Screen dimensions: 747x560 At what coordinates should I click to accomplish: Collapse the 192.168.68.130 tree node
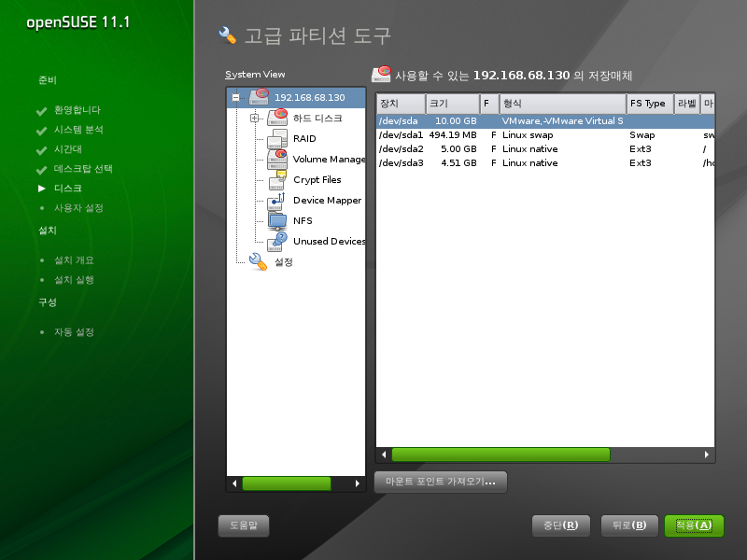click(235, 97)
